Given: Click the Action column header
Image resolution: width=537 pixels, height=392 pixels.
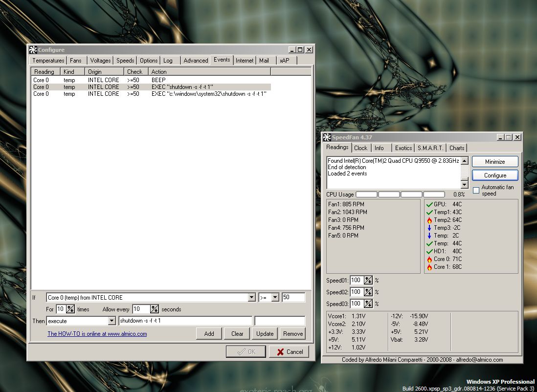Looking at the screenshot, I should click(209, 71).
